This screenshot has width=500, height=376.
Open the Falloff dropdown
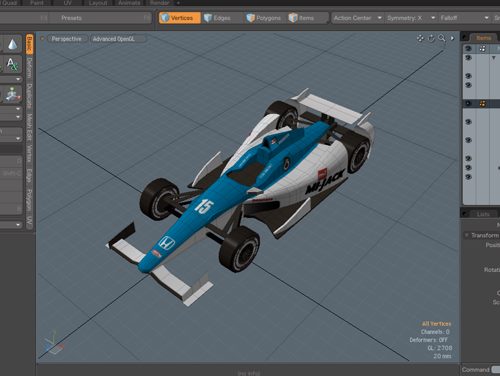(x=464, y=18)
